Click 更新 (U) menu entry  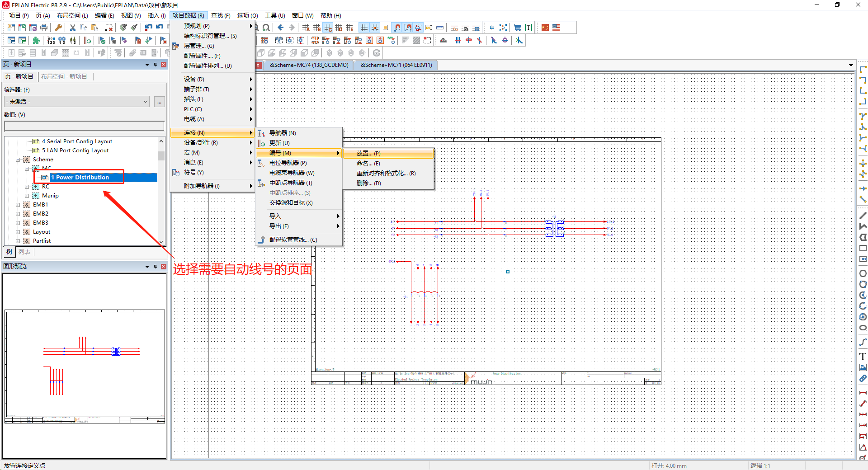(299, 143)
